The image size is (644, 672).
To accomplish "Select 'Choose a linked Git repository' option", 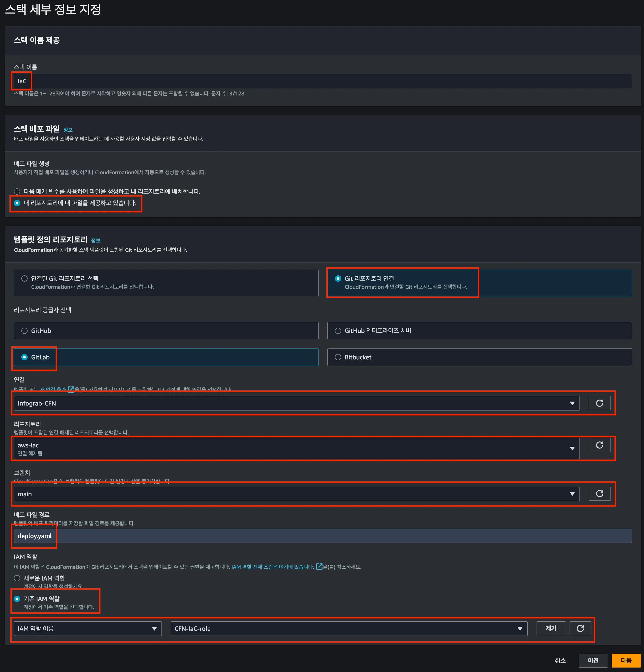I will [24, 278].
